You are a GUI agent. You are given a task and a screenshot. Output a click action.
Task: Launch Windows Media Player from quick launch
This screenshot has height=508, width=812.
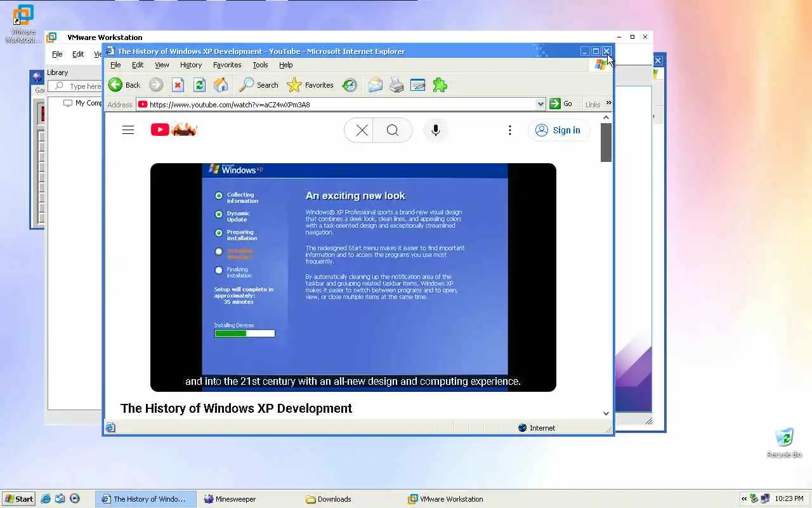point(75,498)
